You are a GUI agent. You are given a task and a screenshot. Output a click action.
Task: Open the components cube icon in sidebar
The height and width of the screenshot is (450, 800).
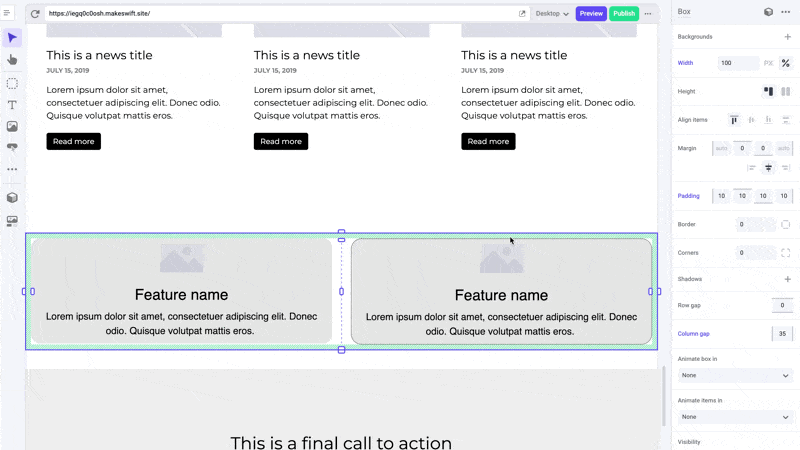point(12,197)
